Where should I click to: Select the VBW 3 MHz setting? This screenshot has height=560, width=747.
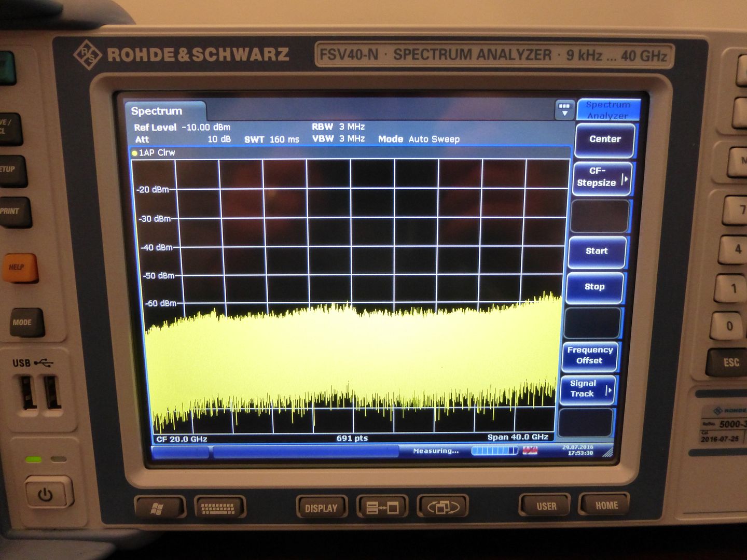click(x=338, y=139)
